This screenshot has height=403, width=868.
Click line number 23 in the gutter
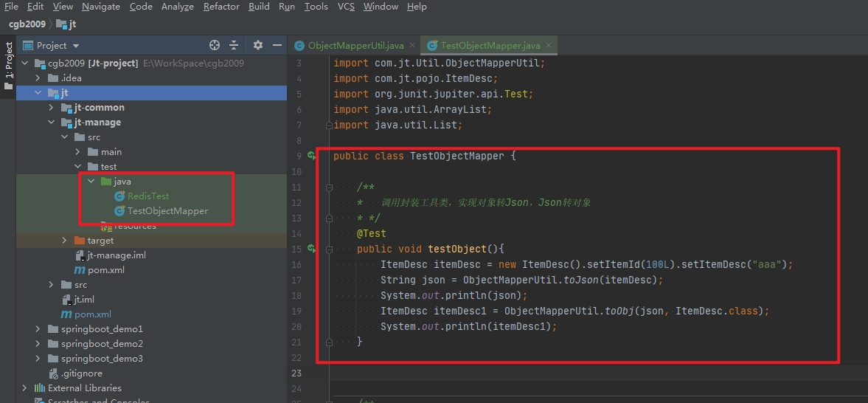[x=296, y=373]
